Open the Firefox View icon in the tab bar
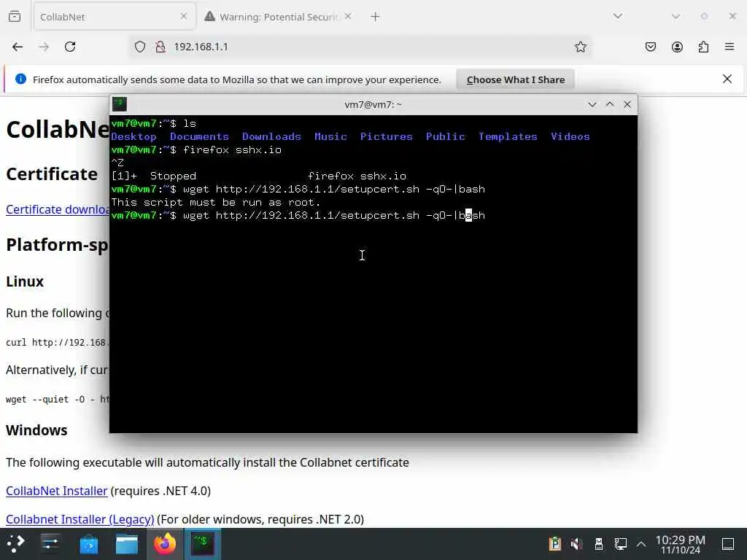Viewport: 747px width, 560px height. 15,17
